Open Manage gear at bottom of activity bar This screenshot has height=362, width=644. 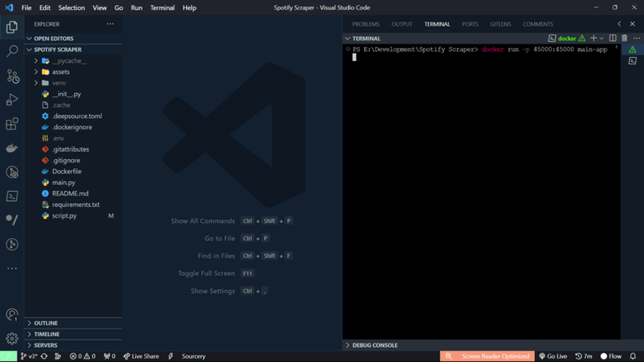[x=12, y=339]
